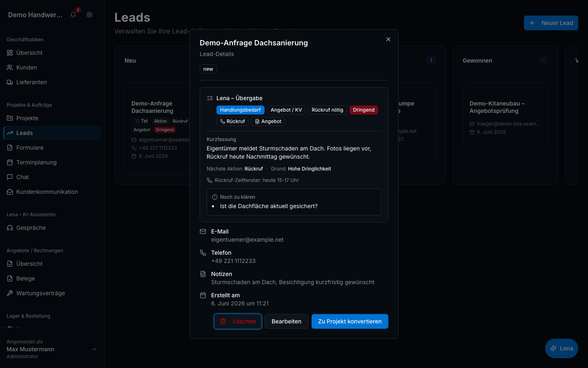Click the Demo Handwer... workspace title
This screenshot has height=368, width=588.
tap(35, 15)
